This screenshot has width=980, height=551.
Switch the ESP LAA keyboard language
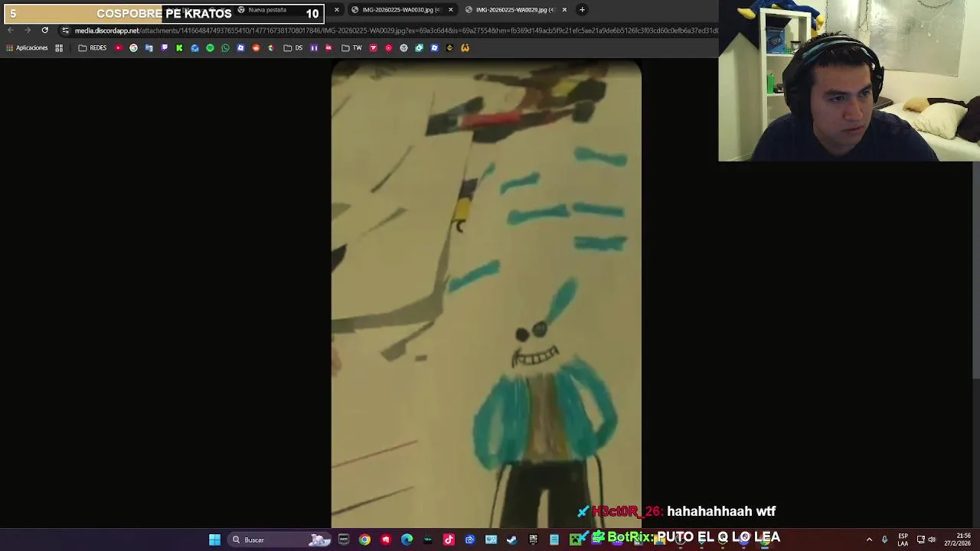click(x=903, y=540)
